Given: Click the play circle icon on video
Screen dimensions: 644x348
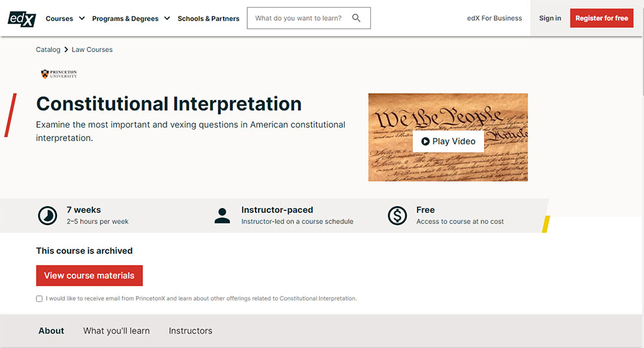Looking at the screenshot, I should click(425, 141).
